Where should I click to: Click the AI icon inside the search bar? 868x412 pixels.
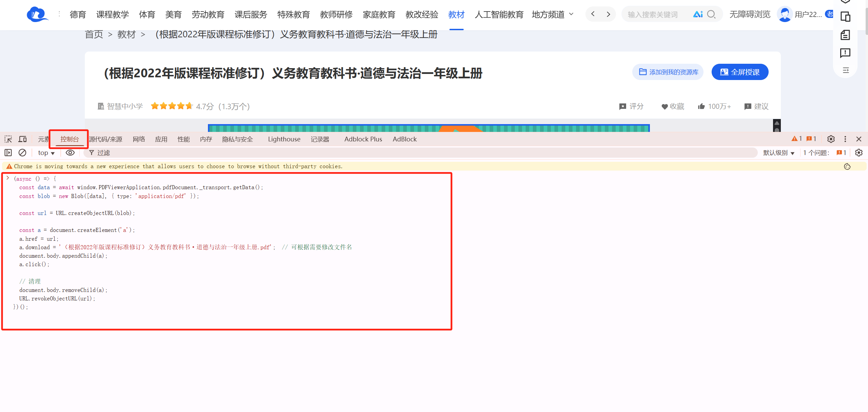[x=698, y=14]
